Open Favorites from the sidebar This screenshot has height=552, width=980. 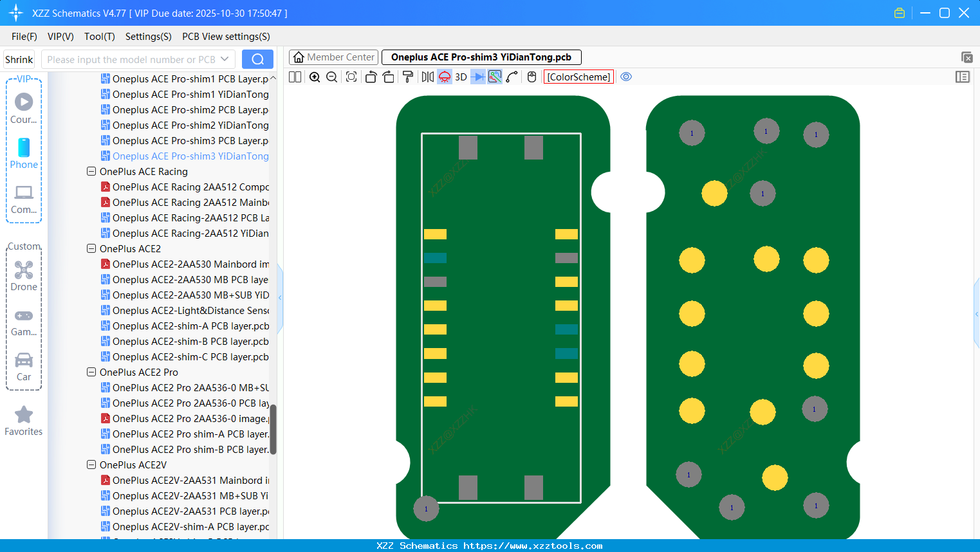24,421
